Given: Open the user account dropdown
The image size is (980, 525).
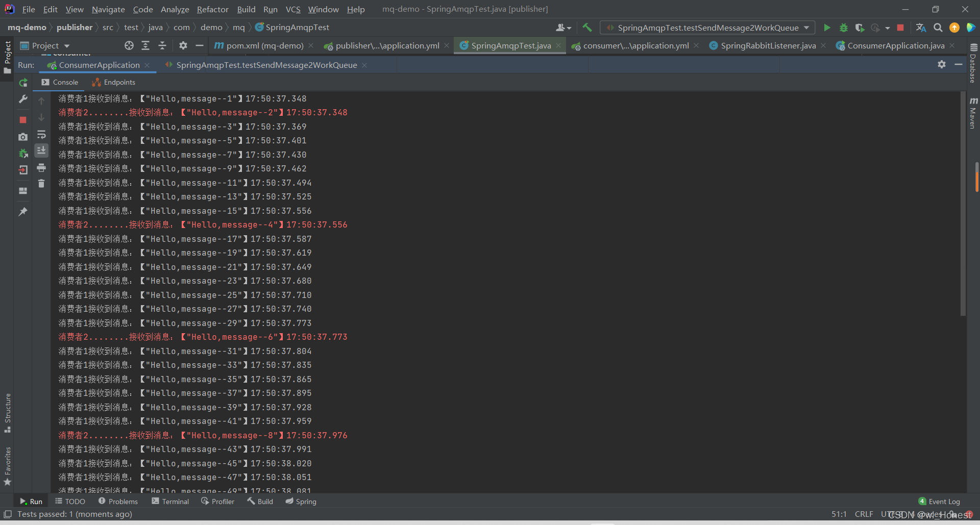Looking at the screenshot, I should (x=563, y=28).
